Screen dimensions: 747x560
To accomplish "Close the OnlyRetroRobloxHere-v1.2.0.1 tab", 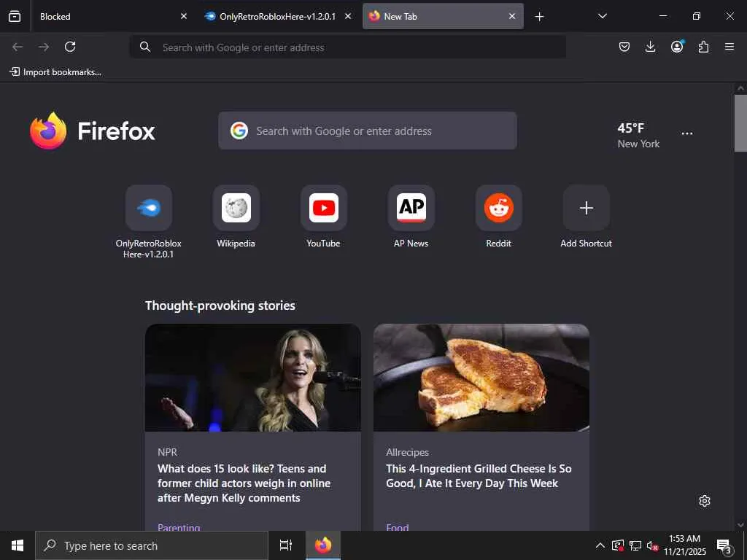I will [x=348, y=16].
